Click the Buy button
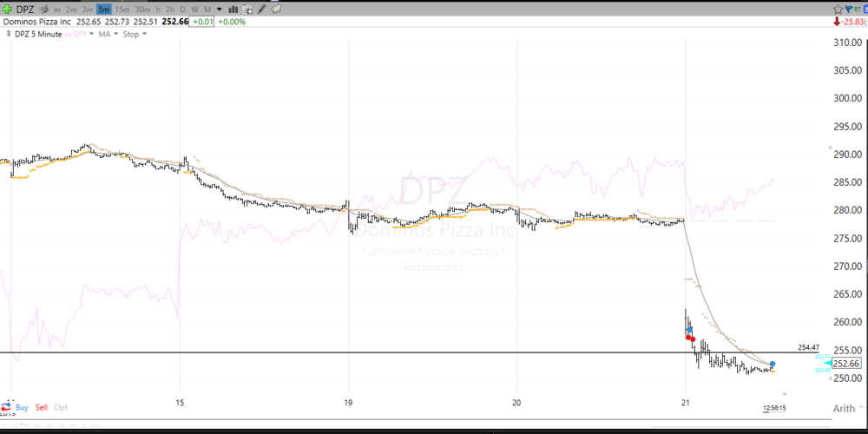Image resolution: width=868 pixels, height=434 pixels. pyautogui.click(x=23, y=407)
